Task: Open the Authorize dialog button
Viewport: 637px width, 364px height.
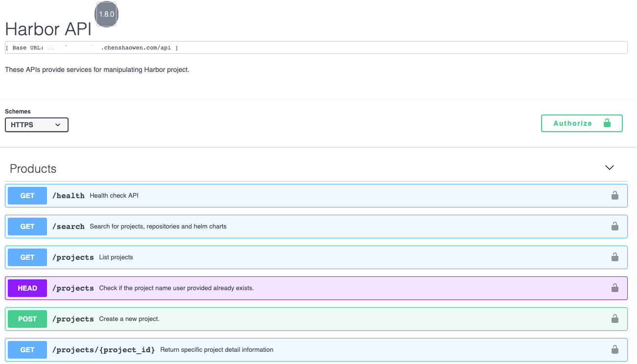Action: point(582,123)
